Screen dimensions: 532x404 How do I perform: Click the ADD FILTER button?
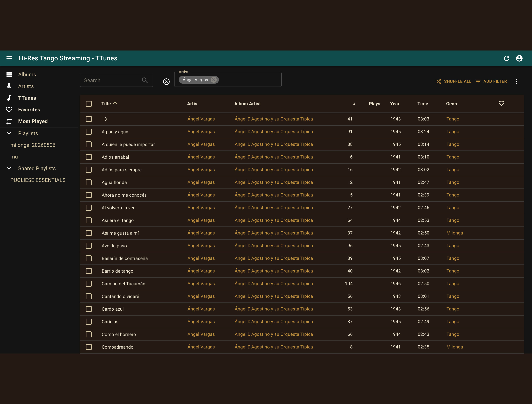click(x=491, y=82)
